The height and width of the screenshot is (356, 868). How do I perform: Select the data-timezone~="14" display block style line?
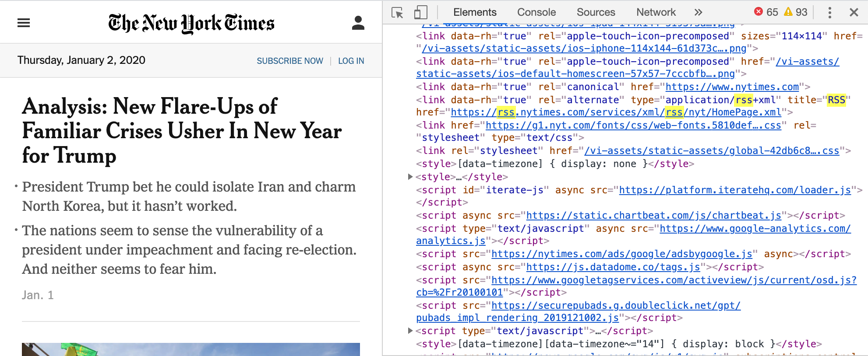(x=619, y=344)
